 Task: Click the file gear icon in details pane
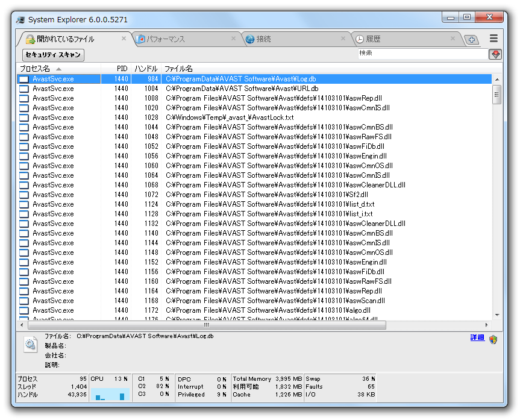[31, 344]
